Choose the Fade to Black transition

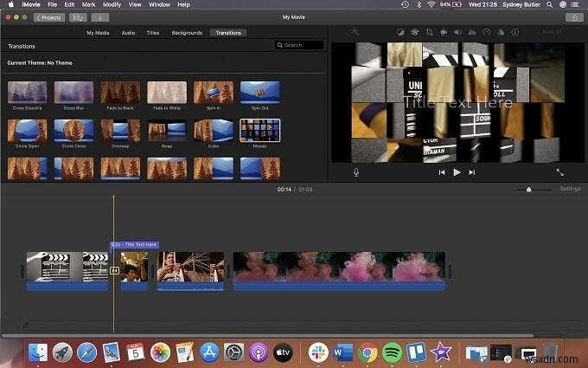120,93
